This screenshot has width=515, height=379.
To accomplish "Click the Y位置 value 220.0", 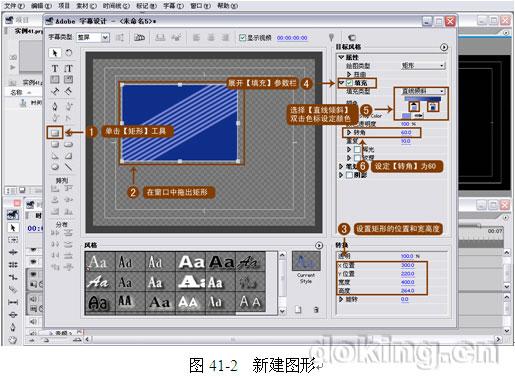I will [x=407, y=274].
